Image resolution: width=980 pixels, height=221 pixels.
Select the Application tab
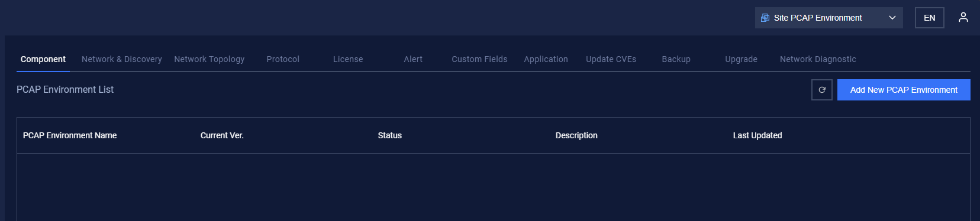click(546, 59)
